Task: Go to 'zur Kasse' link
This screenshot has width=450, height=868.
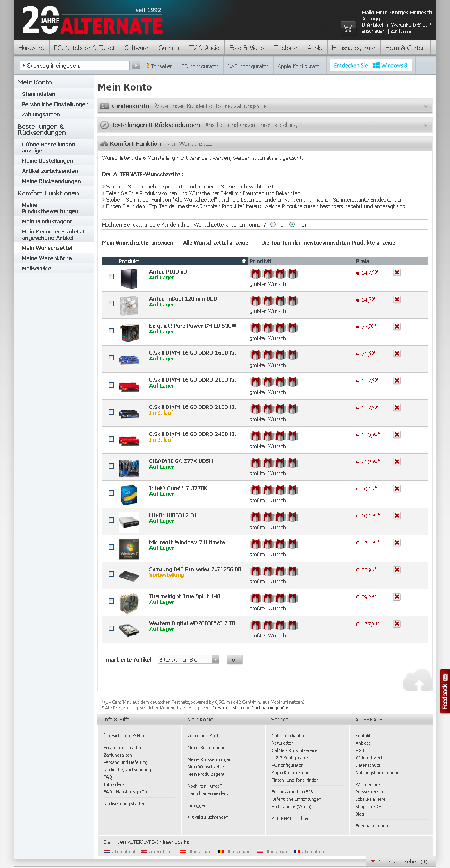Action: tap(401, 31)
